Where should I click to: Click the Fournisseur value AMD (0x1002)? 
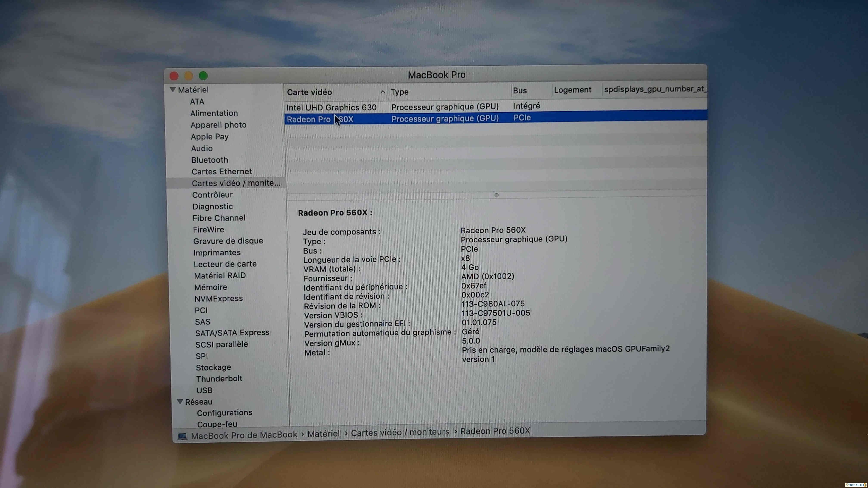[x=488, y=276]
